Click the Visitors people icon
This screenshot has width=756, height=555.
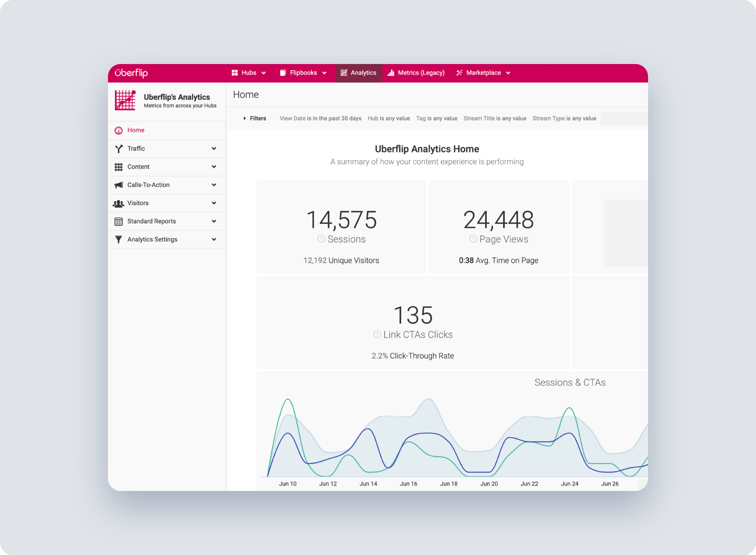click(118, 203)
